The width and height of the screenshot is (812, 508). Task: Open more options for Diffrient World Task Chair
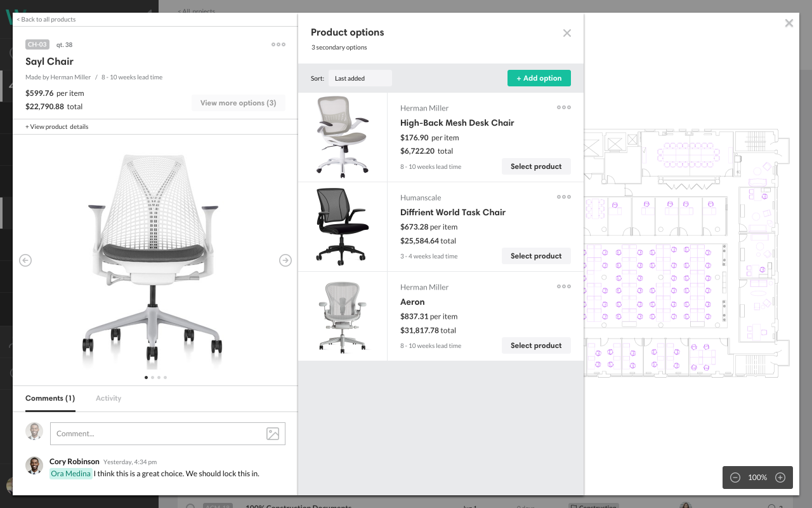564,197
